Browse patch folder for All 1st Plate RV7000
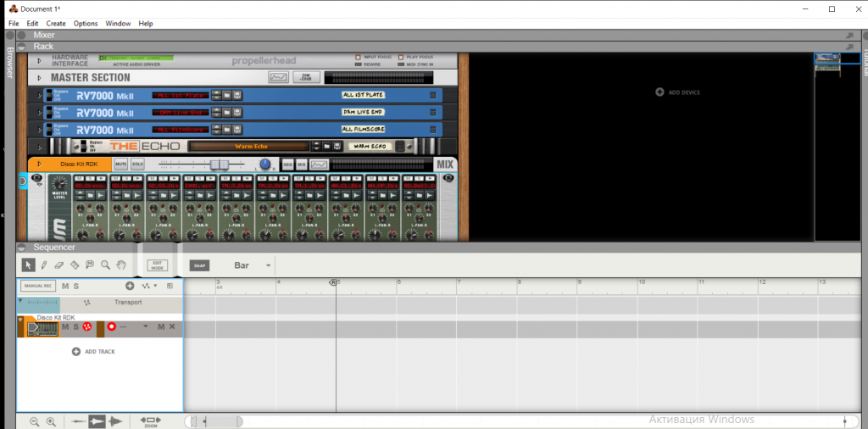 click(x=227, y=95)
